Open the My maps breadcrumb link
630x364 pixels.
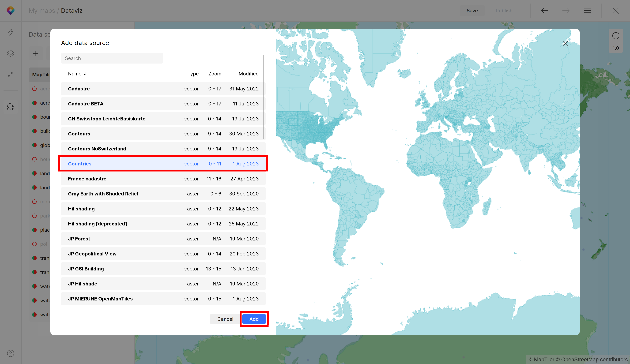[x=42, y=11]
